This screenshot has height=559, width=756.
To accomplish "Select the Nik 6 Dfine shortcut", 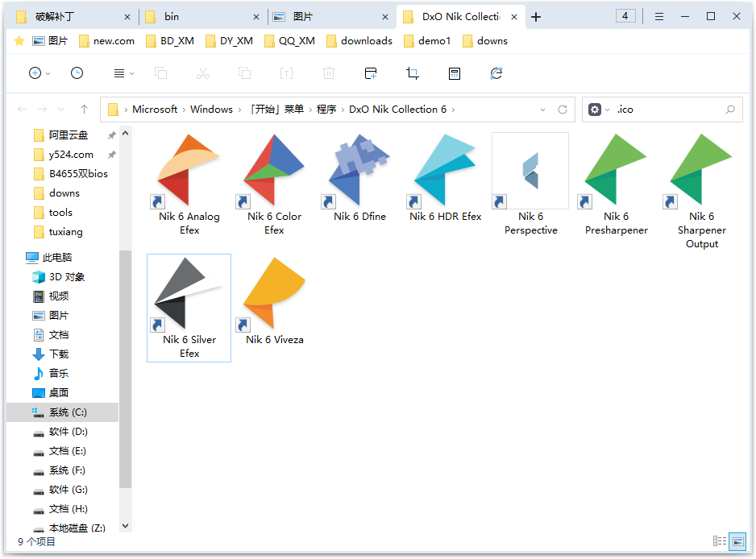I will tap(359, 178).
